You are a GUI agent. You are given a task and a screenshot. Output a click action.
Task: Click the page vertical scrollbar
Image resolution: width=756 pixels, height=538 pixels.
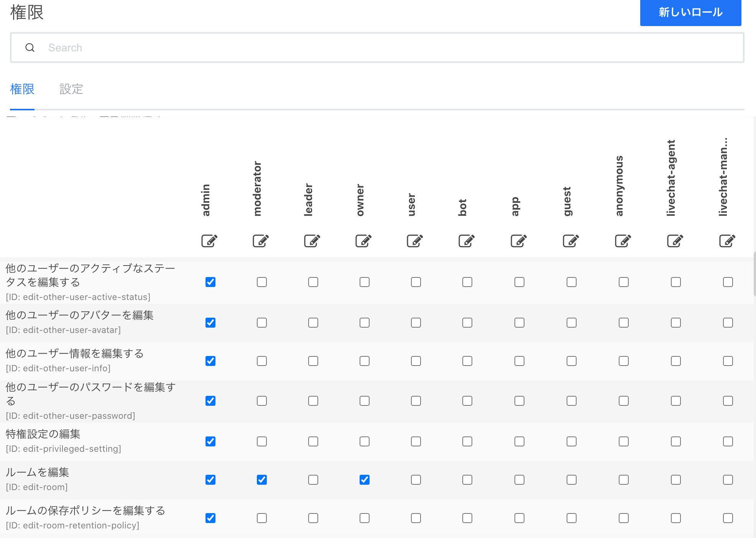point(754,274)
